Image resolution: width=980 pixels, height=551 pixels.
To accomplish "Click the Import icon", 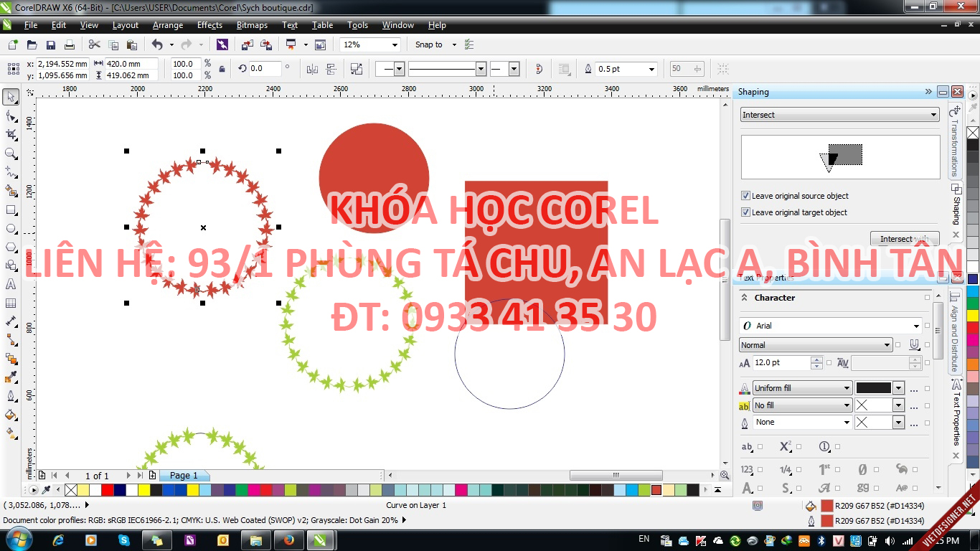I will pyautogui.click(x=248, y=44).
